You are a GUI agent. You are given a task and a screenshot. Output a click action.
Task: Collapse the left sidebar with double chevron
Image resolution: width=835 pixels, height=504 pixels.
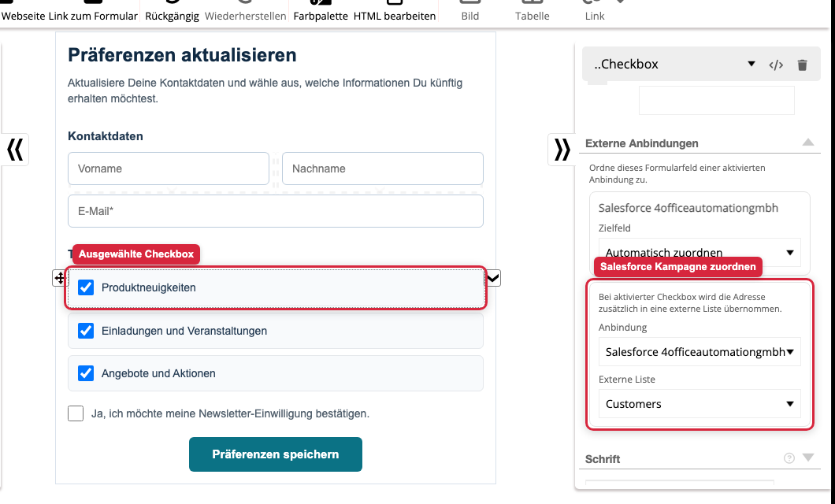pos(15,149)
